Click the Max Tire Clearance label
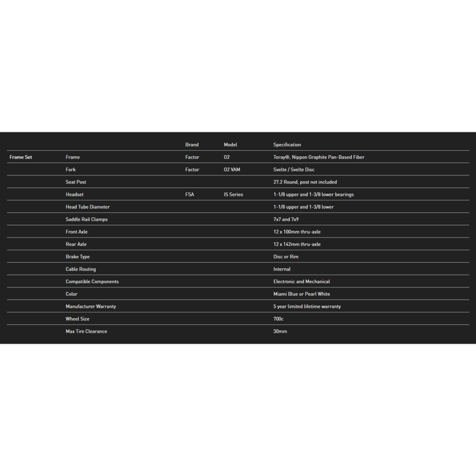 [86, 331]
